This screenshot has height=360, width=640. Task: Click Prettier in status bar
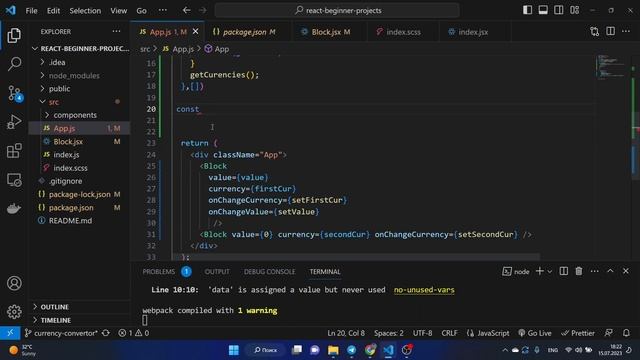(578, 333)
